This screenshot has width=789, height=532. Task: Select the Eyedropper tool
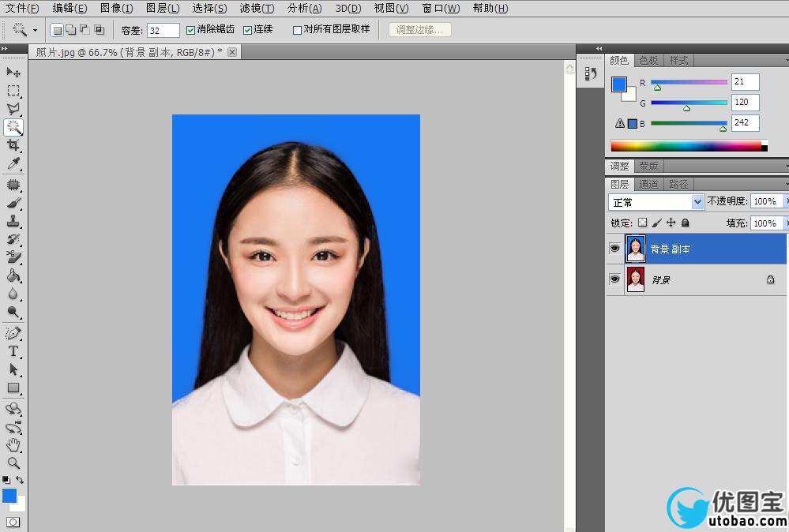tap(13, 163)
